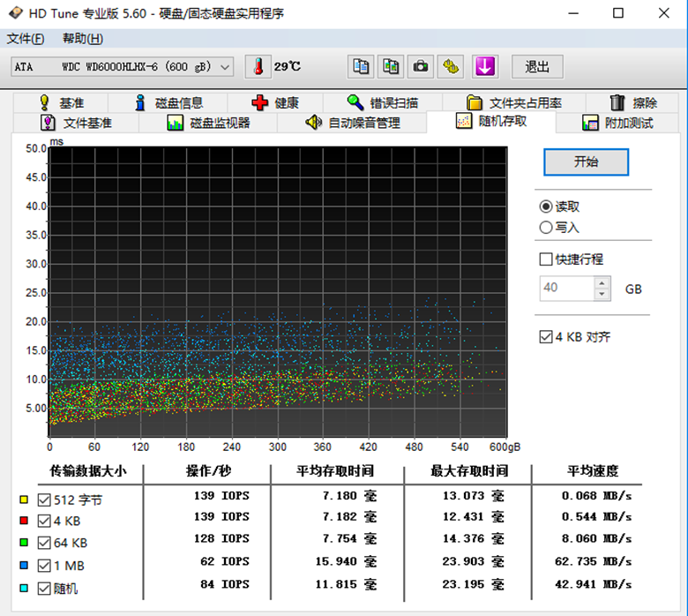688x616 pixels.
Task: Open the 自动噪音管理 tab
Action: click(x=352, y=123)
